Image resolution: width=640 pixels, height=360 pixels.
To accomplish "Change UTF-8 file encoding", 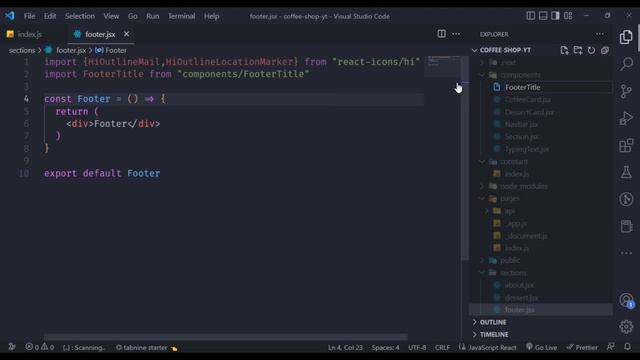I will [x=417, y=347].
